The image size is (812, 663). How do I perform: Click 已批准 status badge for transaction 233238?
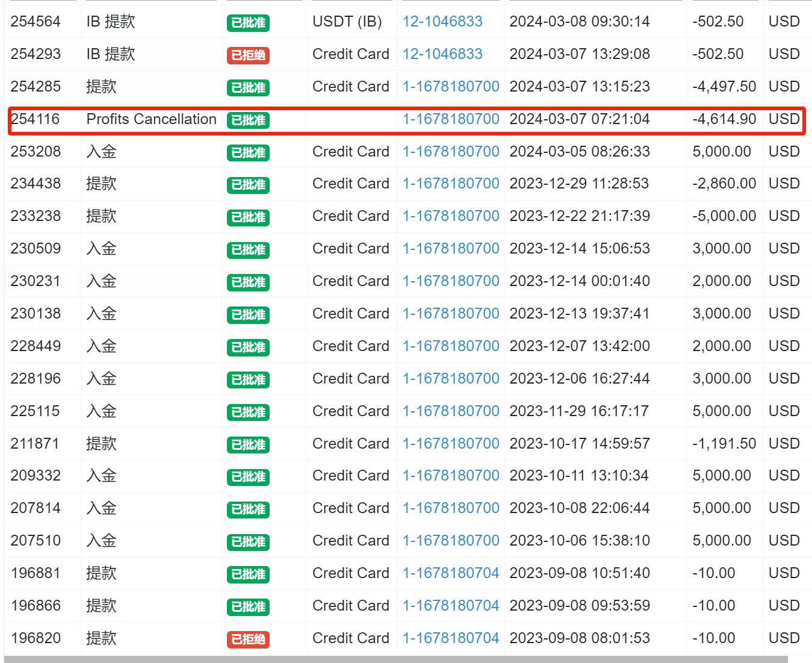coord(248,217)
